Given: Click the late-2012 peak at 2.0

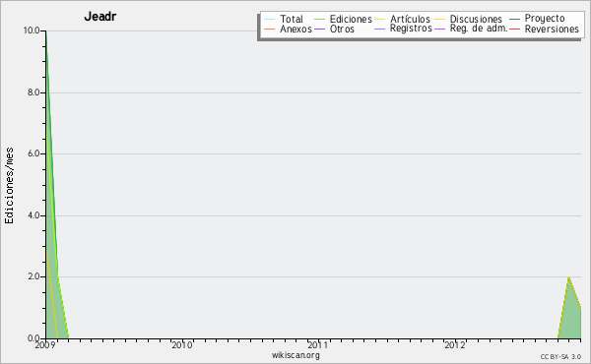Looking at the screenshot, I should click(568, 277).
